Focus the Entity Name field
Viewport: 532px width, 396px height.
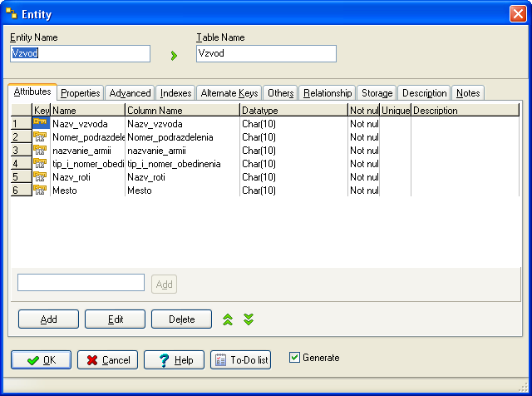(x=80, y=54)
